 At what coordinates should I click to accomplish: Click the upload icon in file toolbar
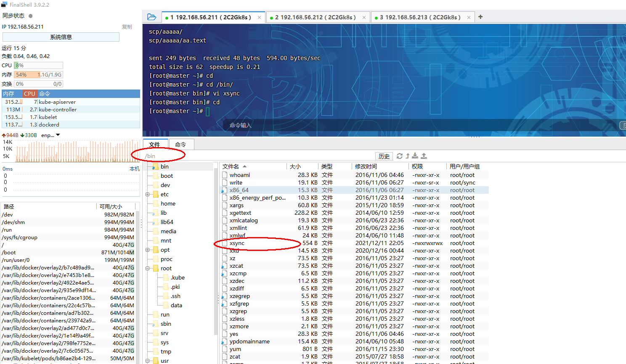pyautogui.click(x=424, y=156)
